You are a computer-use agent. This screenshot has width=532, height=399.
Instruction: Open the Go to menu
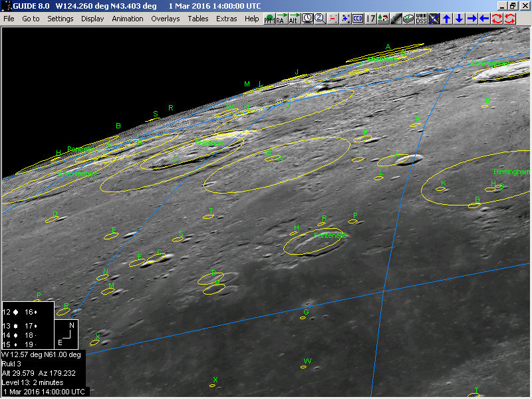tap(31, 19)
